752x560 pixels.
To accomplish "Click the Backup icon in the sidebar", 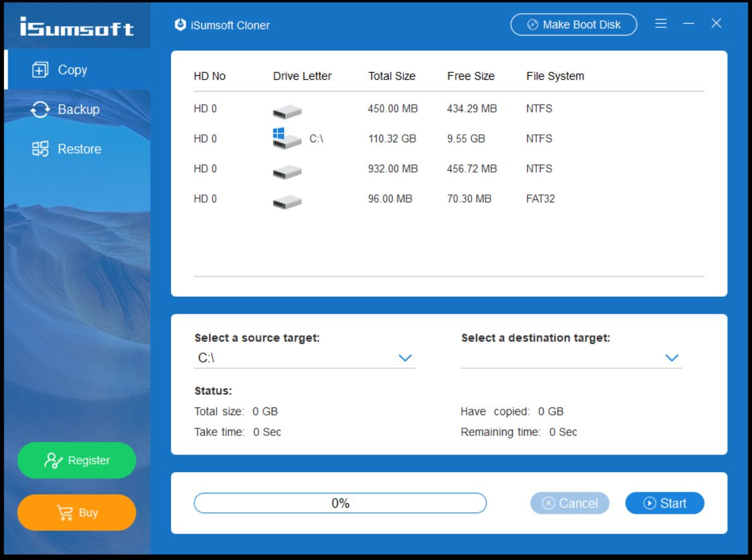I will coord(40,109).
